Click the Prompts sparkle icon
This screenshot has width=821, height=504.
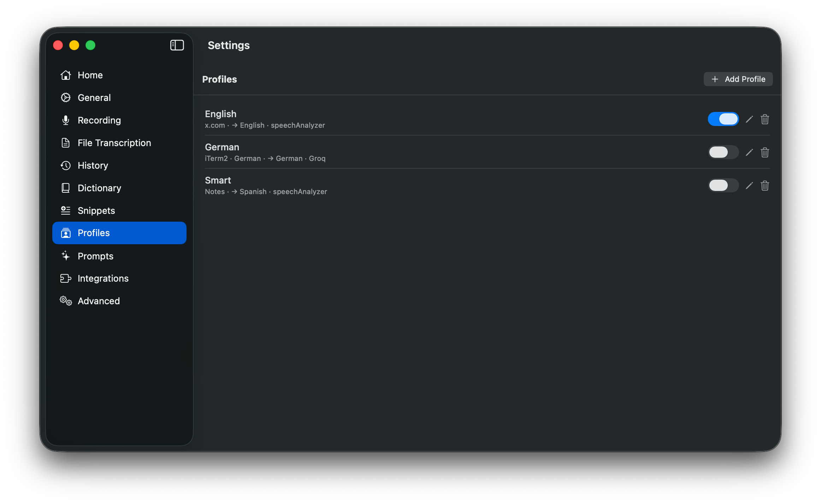coord(66,256)
